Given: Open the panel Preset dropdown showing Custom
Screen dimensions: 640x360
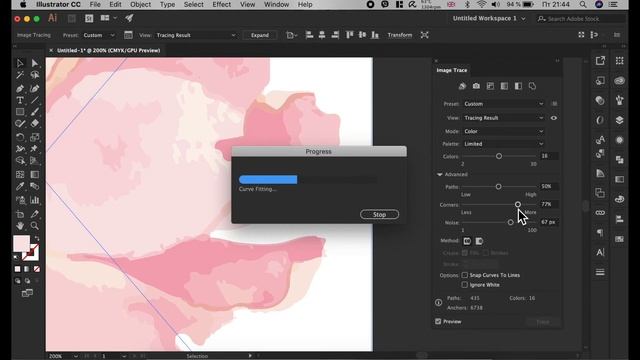Looking at the screenshot, I should point(504,104).
